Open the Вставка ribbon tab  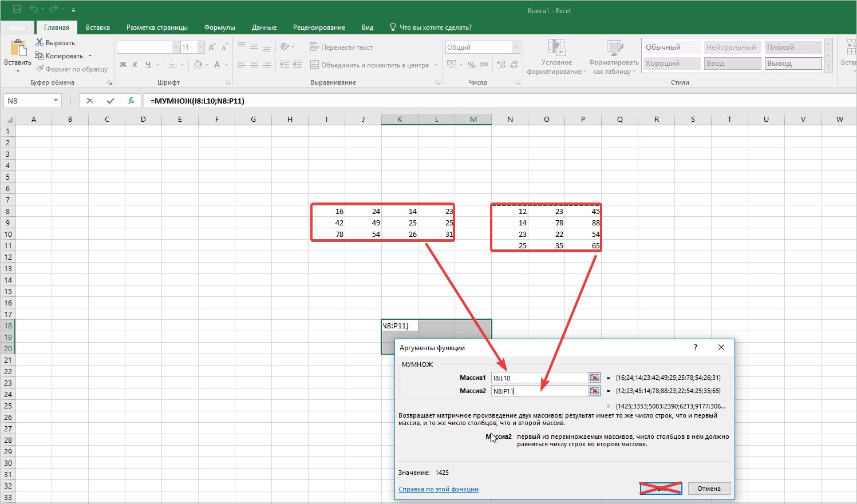[98, 27]
